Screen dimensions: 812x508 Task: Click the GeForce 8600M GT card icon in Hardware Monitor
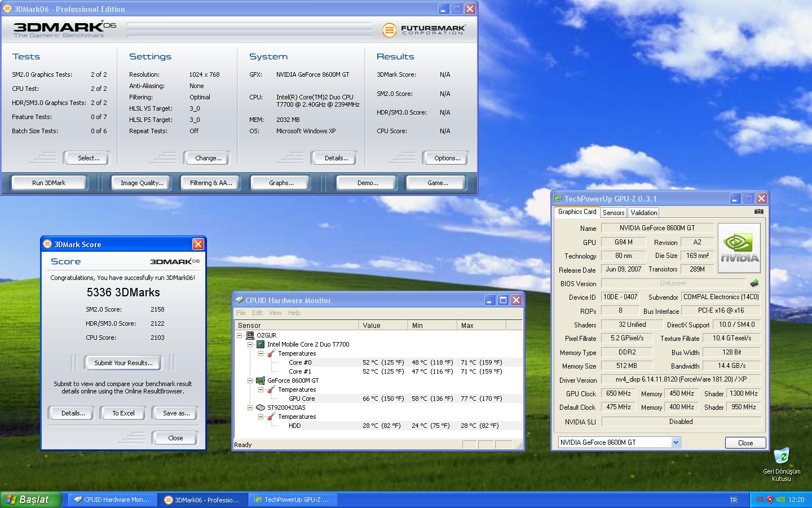(261, 380)
